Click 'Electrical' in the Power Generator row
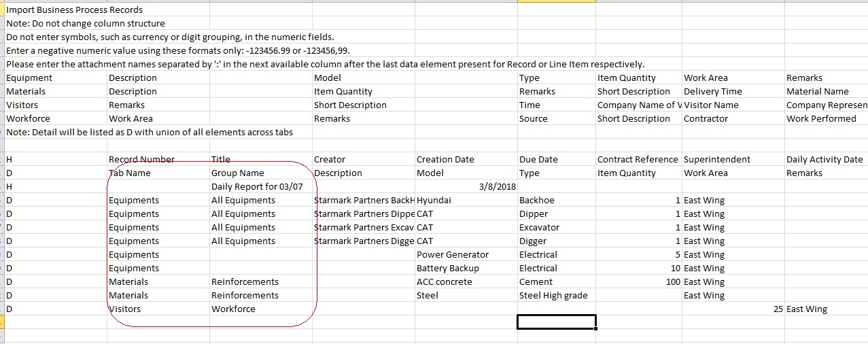Screen dimensions: 868x344 pyautogui.click(x=557, y=254)
